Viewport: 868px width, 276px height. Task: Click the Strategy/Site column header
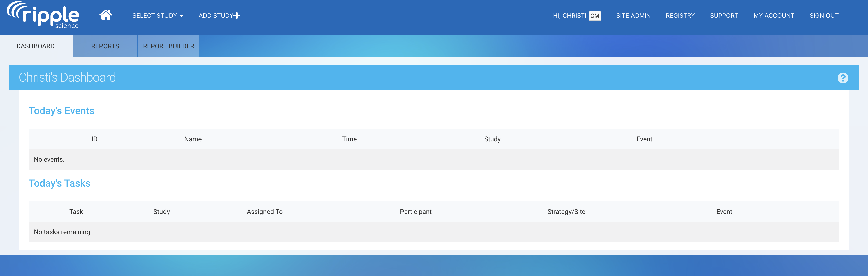[x=566, y=212]
